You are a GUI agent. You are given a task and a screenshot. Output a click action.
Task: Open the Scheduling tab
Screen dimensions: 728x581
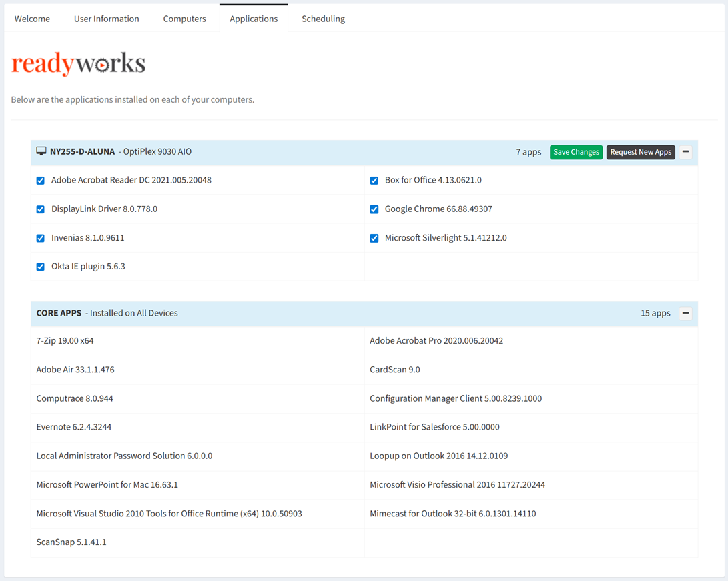pos(323,19)
